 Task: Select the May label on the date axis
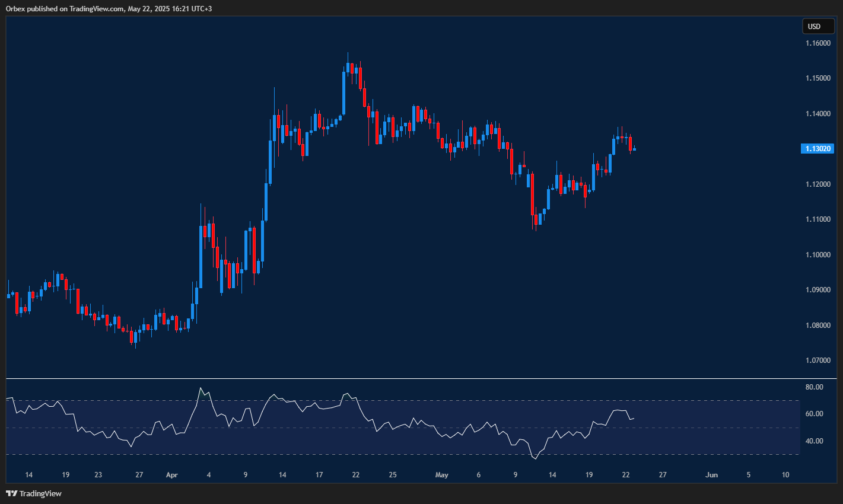441,475
